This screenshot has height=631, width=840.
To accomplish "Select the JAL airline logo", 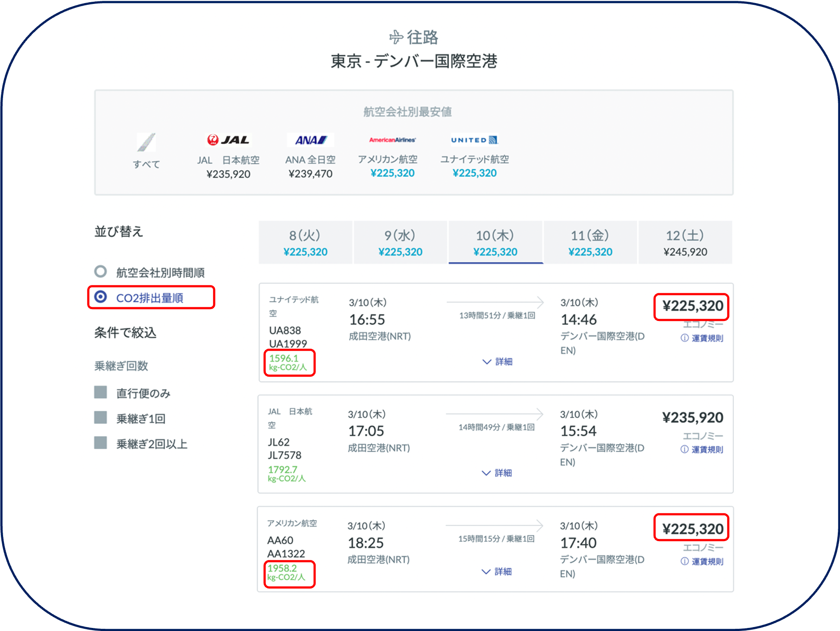I will pyautogui.click(x=228, y=139).
